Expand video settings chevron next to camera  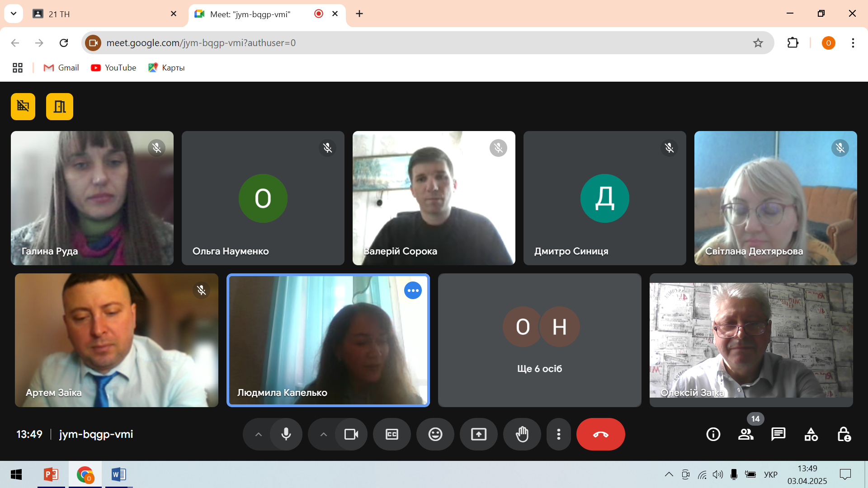click(x=323, y=434)
